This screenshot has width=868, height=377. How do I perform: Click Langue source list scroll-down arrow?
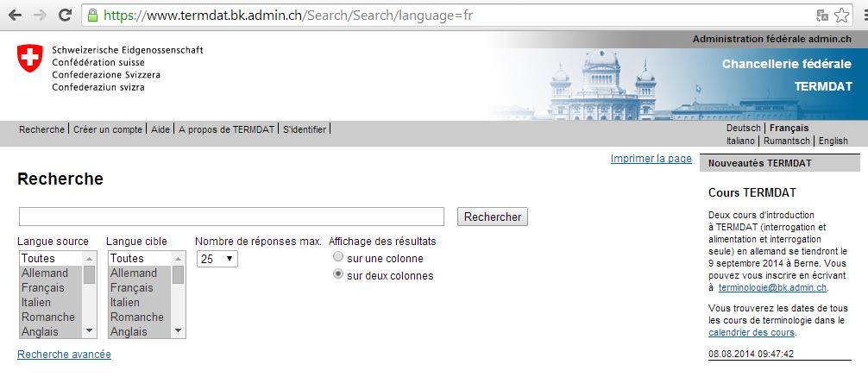(89, 331)
